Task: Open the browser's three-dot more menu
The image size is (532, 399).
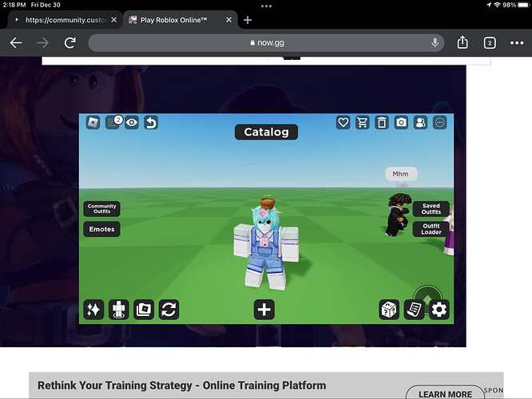Action: (515, 42)
